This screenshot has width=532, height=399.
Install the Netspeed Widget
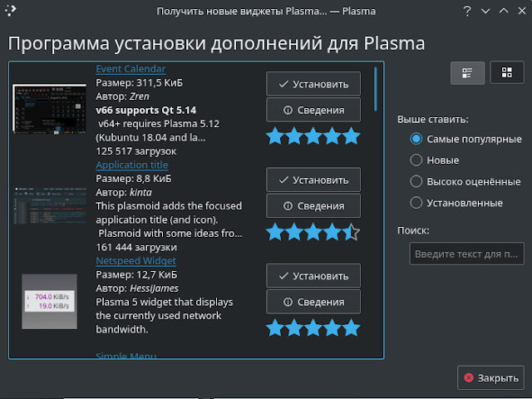point(313,276)
